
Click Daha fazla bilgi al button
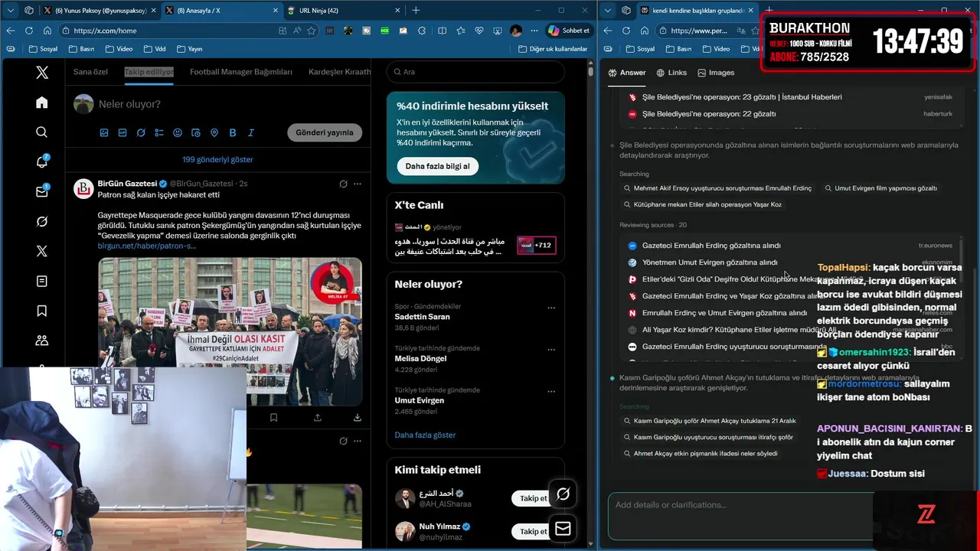437,166
